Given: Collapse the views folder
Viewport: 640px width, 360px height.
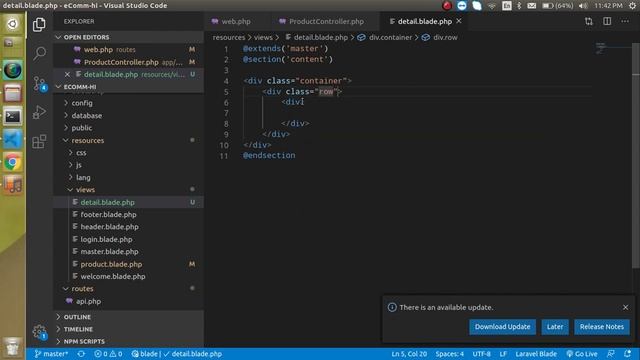Looking at the screenshot, I should 129,190.
